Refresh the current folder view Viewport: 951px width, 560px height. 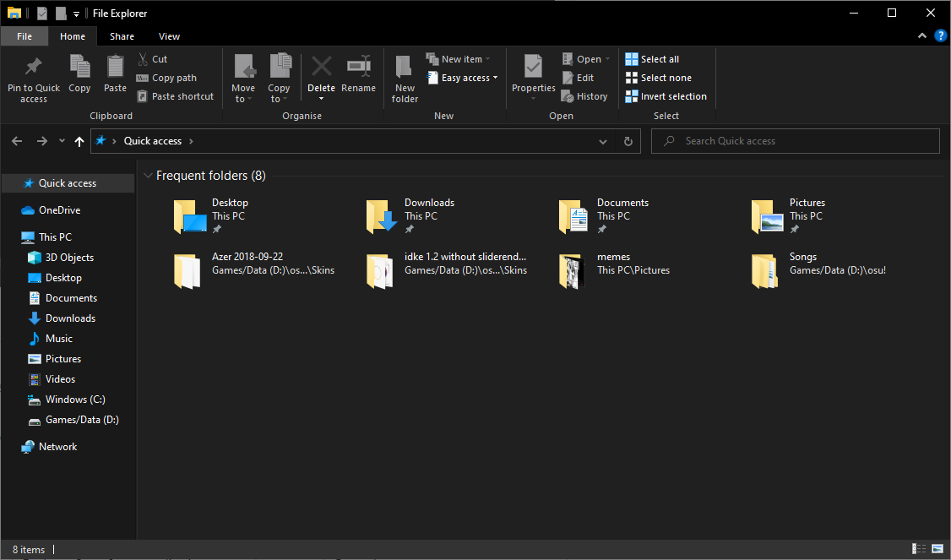628,141
